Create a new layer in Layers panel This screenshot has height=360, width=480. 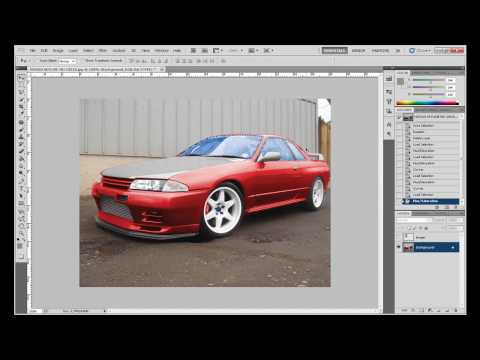[447, 310]
